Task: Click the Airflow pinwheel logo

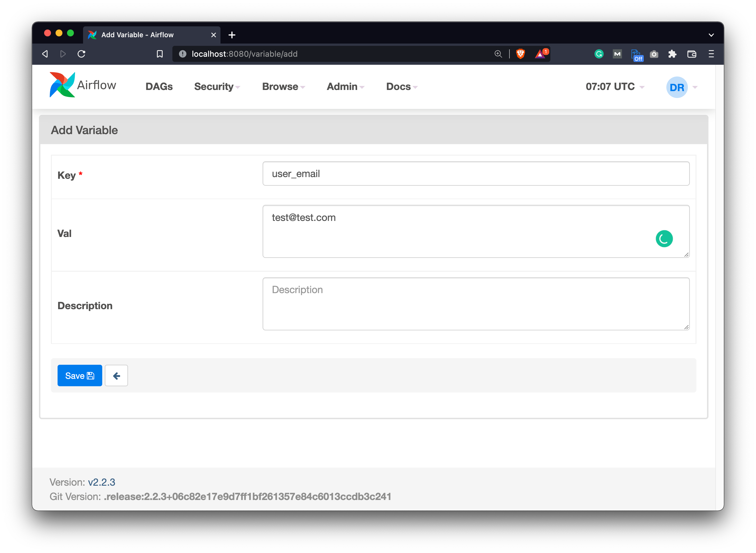Action: point(62,85)
